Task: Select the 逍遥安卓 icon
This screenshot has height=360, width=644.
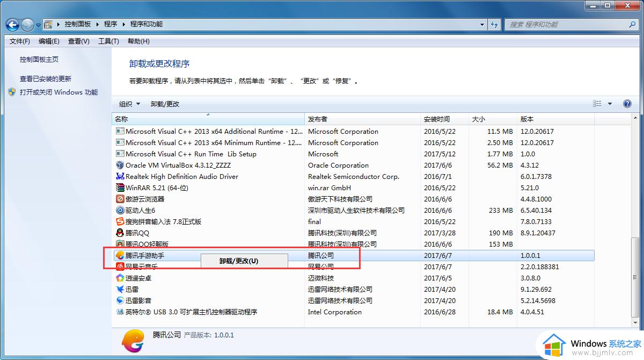Action: [120, 278]
